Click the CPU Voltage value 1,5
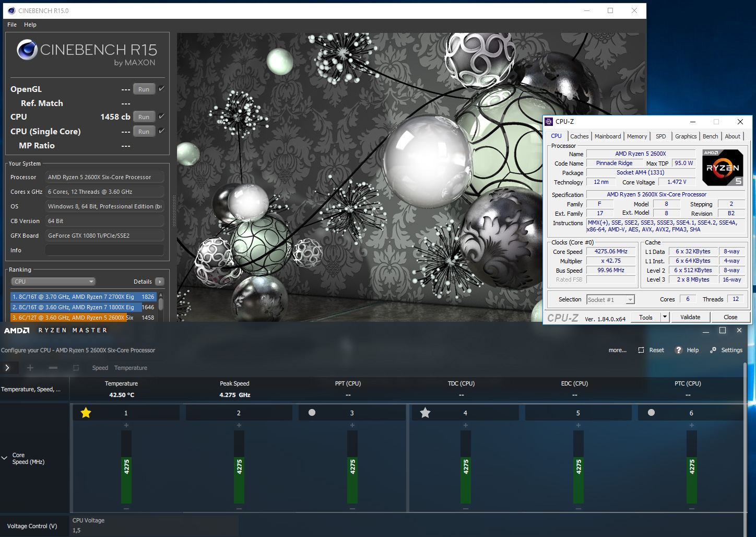Screen dimensions: 756x537 [x=77, y=530]
